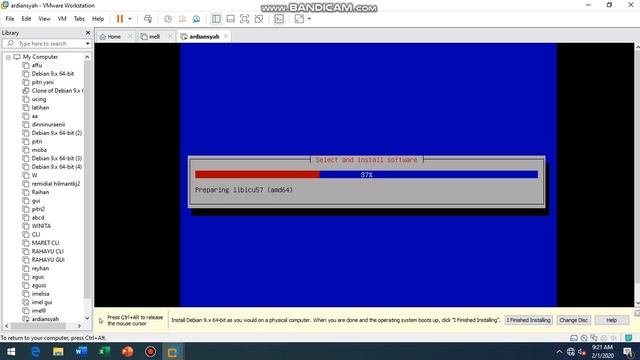640x360 pixels.
Task: Select Debian 9.x 64-bit (2)
Action: 57,133
